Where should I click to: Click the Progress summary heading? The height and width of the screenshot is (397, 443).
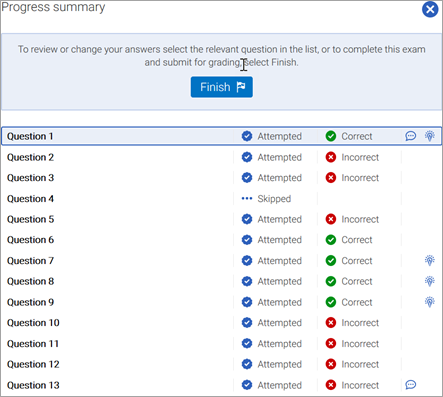tap(53, 7)
